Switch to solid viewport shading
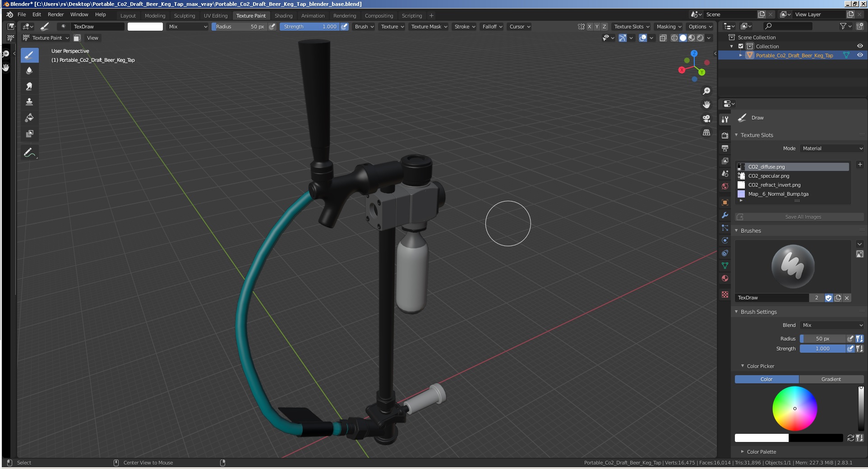 (683, 38)
